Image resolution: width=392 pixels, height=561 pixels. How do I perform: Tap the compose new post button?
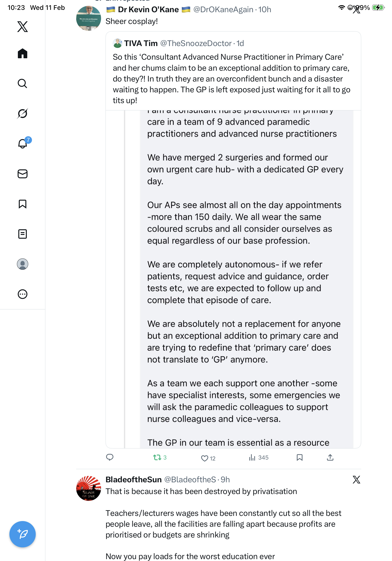(x=23, y=534)
